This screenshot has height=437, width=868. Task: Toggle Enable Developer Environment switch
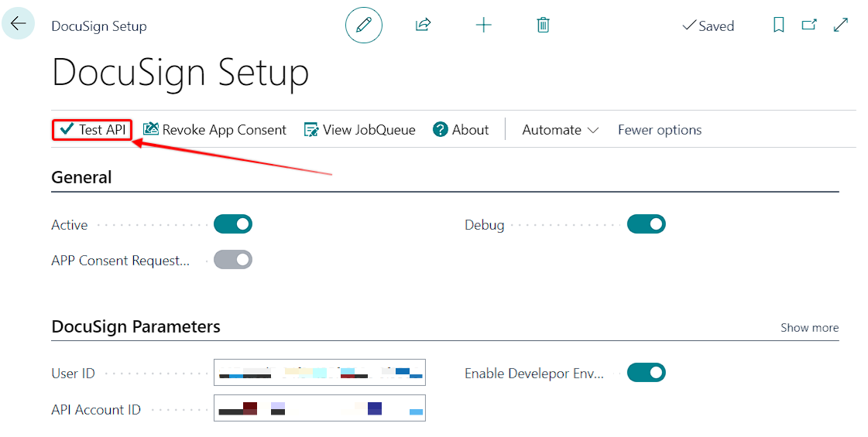pos(646,373)
